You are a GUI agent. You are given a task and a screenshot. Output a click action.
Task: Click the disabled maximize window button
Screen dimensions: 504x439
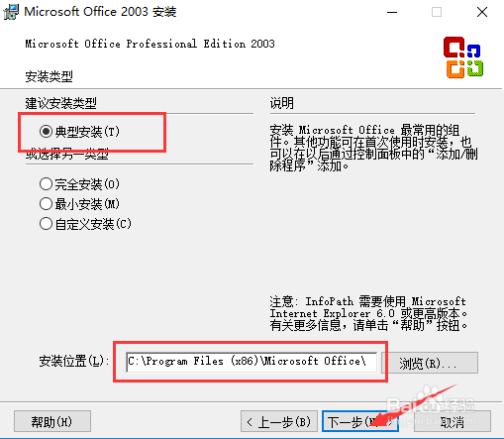click(437, 13)
